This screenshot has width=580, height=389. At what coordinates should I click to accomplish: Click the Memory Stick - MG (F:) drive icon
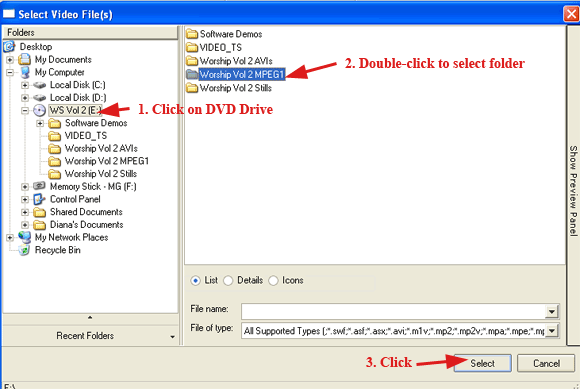pos(39,186)
